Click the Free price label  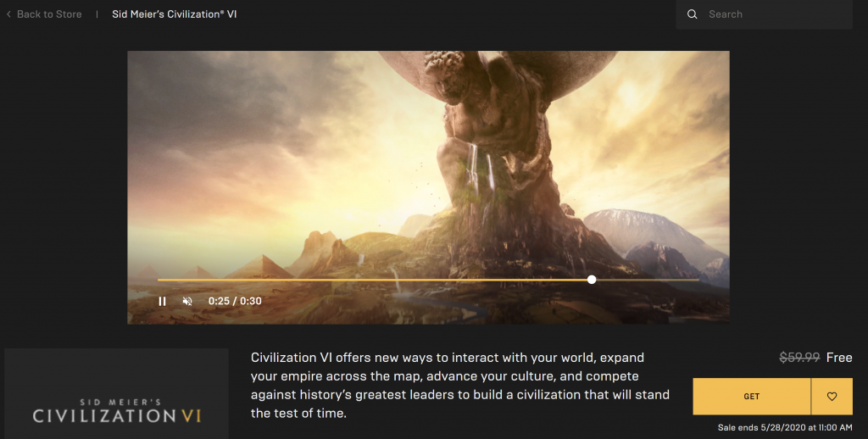839,358
